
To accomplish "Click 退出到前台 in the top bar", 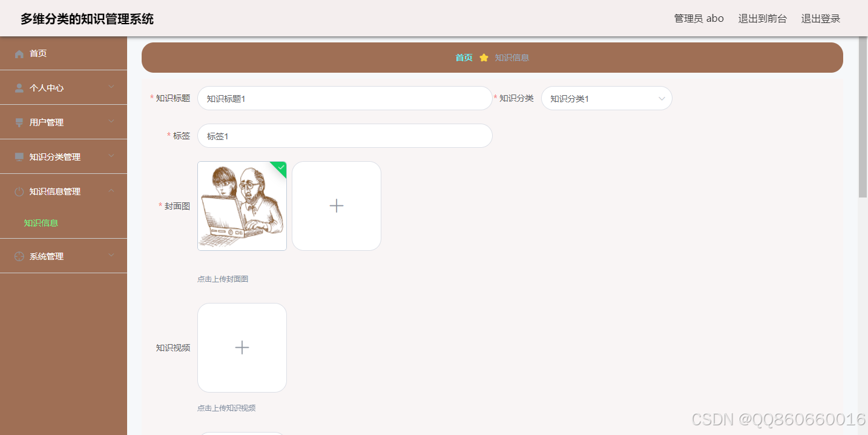I will pos(762,18).
